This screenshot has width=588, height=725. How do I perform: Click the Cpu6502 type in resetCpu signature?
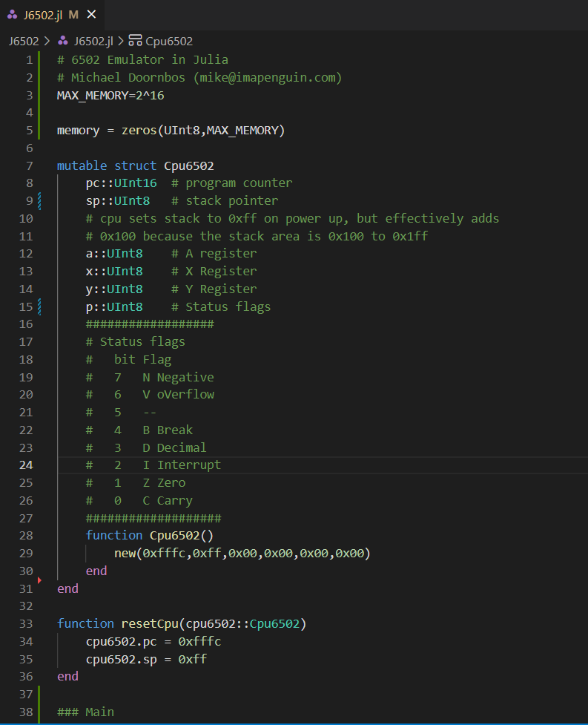pyautogui.click(x=274, y=623)
